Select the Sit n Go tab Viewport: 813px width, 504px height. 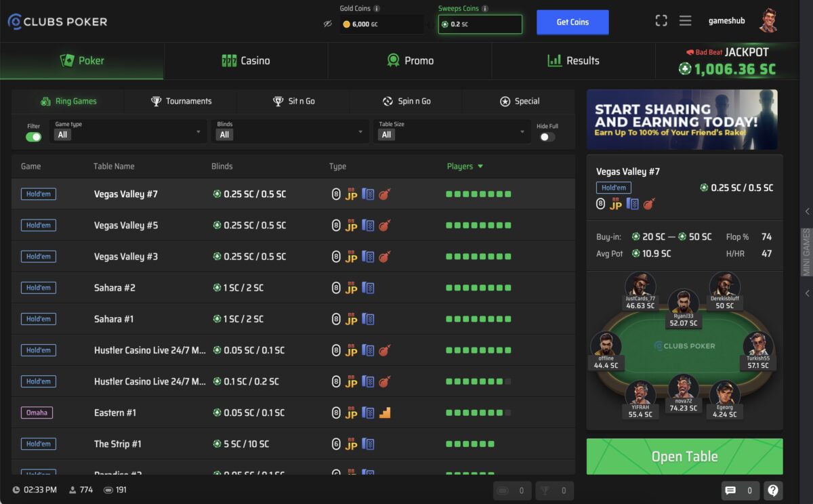(x=293, y=102)
